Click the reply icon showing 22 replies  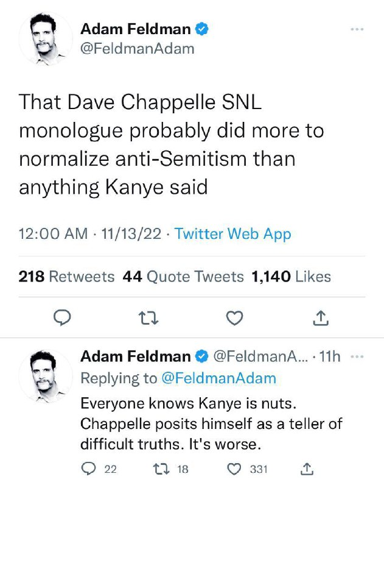(89, 469)
